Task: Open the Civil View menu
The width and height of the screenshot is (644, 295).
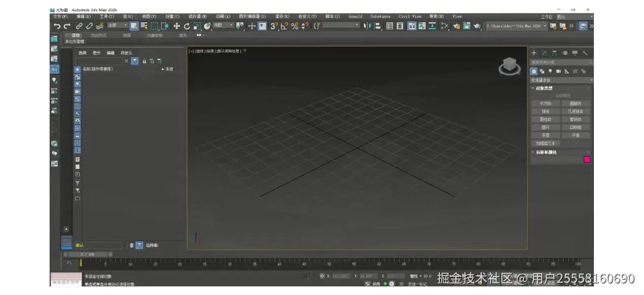Action: [x=410, y=17]
